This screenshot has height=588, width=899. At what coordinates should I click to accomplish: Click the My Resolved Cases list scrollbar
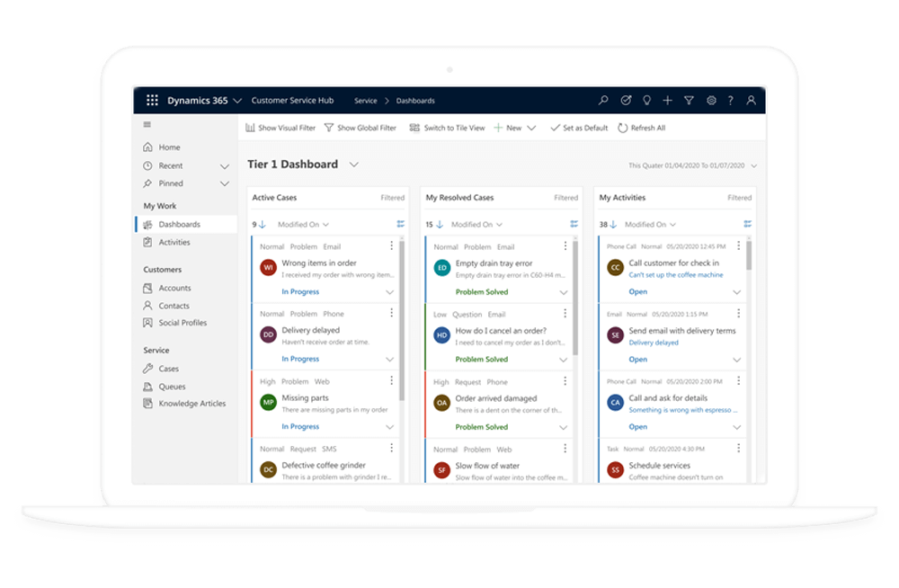point(575,298)
